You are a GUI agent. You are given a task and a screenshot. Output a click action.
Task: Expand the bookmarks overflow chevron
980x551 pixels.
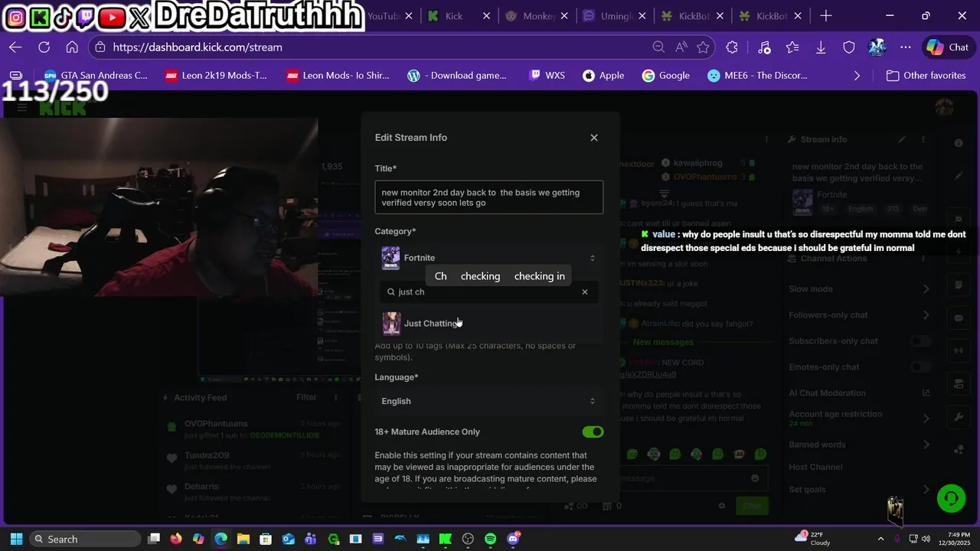pos(857,76)
